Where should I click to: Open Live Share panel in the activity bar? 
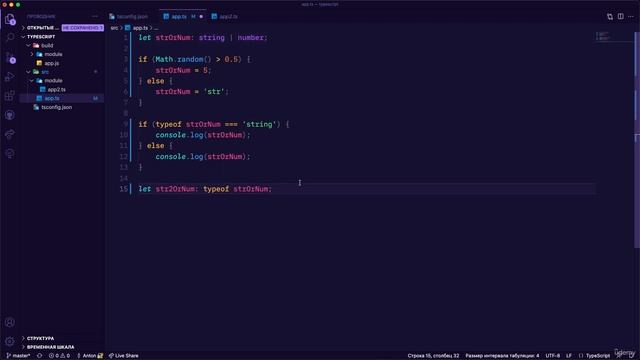click(10, 134)
